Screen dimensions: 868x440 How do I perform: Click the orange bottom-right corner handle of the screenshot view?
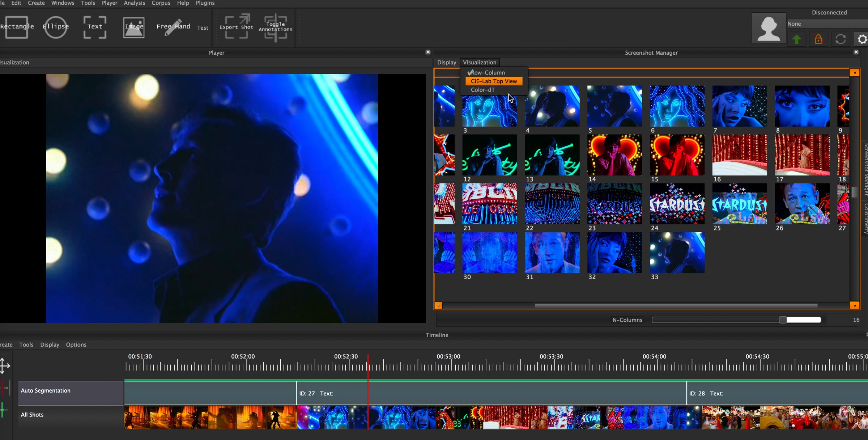click(855, 306)
